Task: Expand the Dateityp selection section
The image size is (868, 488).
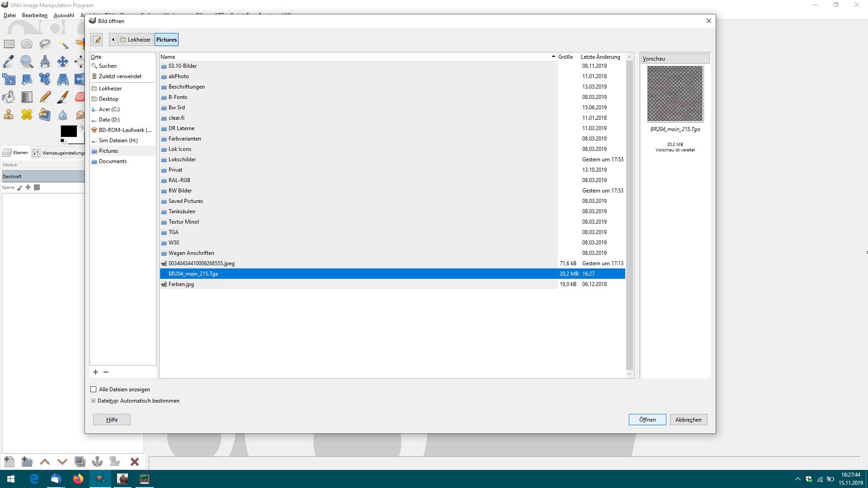Action: (x=93, y=401)
